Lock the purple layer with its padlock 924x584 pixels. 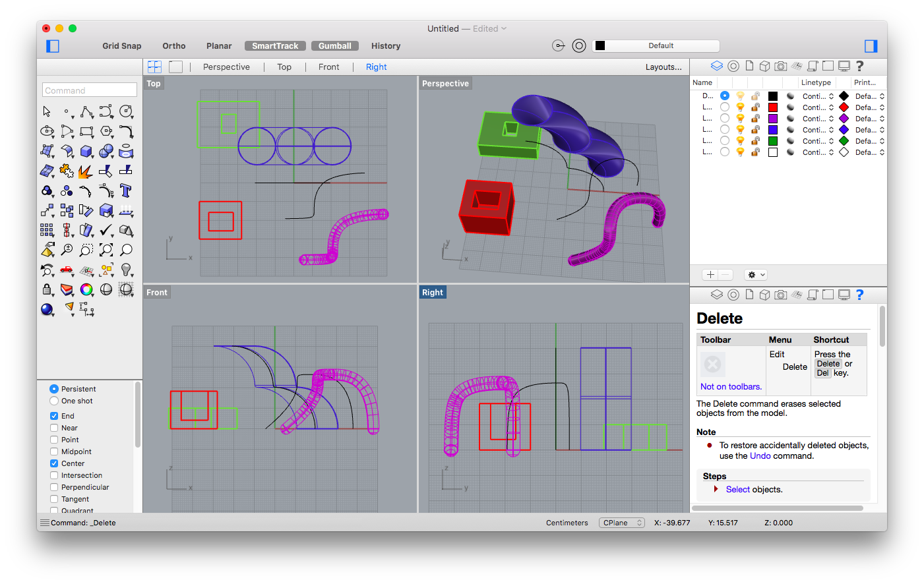tap(755, 118)
